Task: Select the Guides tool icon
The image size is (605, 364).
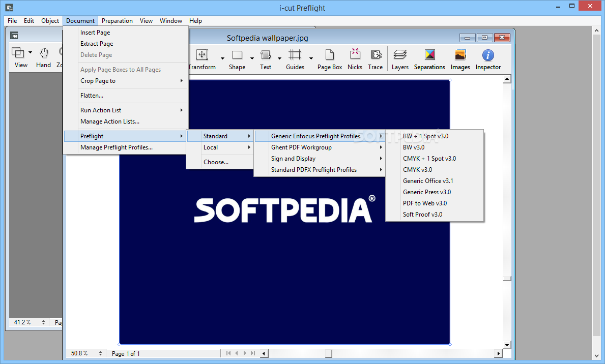Action: tap(295, 55)
